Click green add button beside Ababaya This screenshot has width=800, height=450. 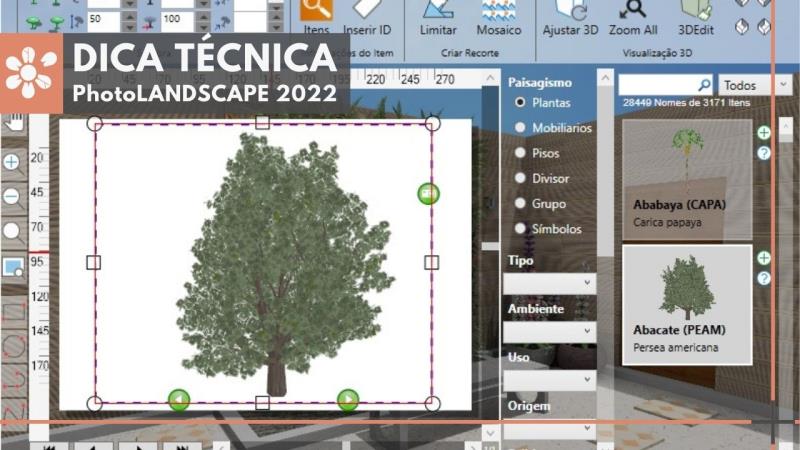coord(764,132)
